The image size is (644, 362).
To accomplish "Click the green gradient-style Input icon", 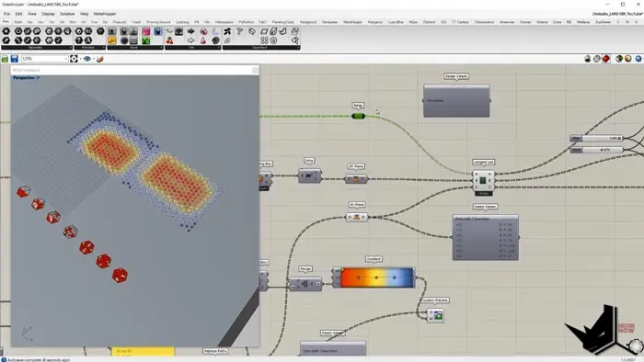I will [x=145, y=40].
